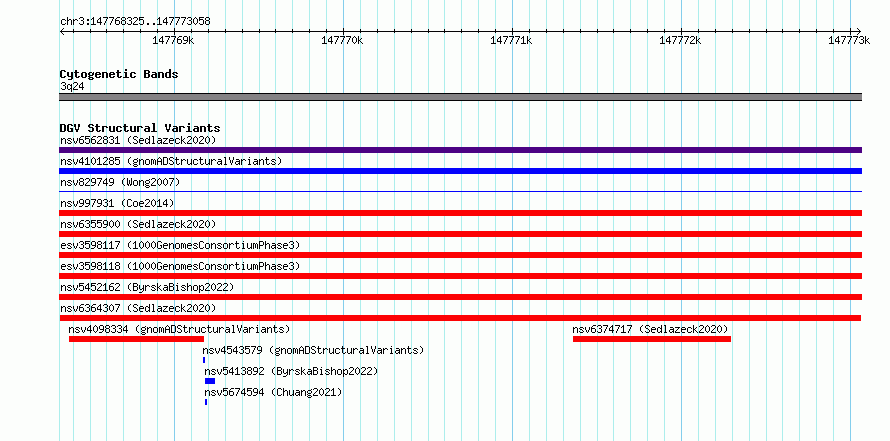
Task: Select the dark purple nsv6562831 variant bar
Action: [x=460, y=150]
